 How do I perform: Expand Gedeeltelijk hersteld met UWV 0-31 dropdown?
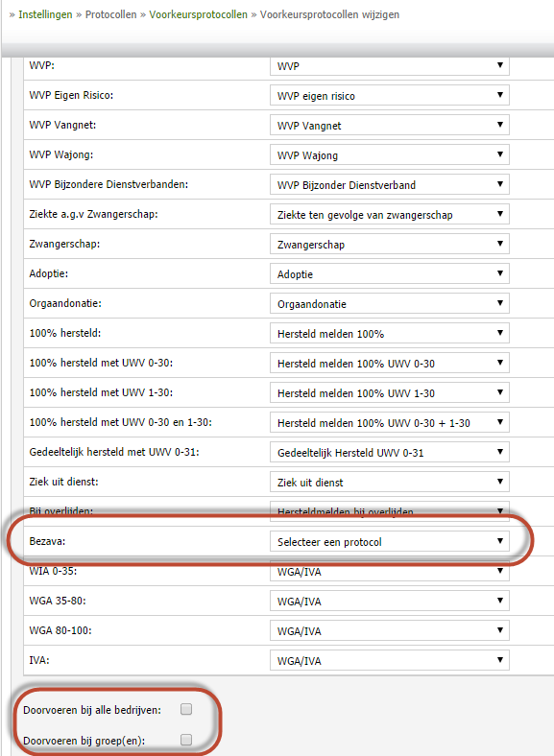click(390, 452)
